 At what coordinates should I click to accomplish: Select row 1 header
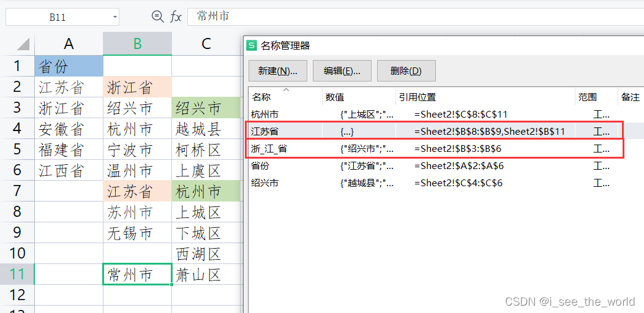[17, 66]
